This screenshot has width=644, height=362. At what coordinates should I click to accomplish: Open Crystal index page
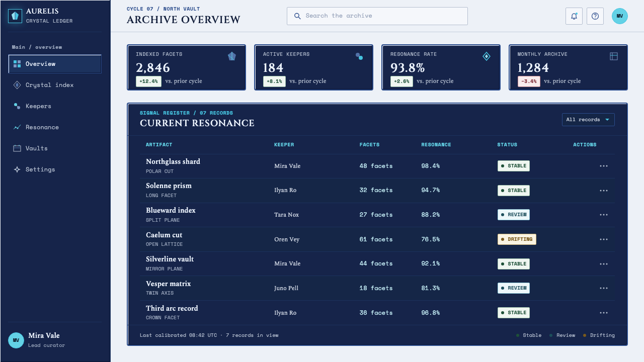click(x=55, y=85)
